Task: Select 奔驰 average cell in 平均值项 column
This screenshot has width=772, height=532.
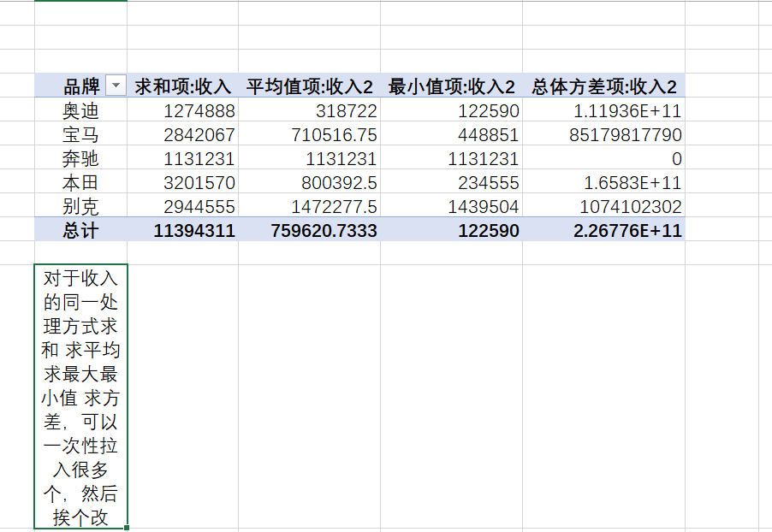Action: pos(309,158)
